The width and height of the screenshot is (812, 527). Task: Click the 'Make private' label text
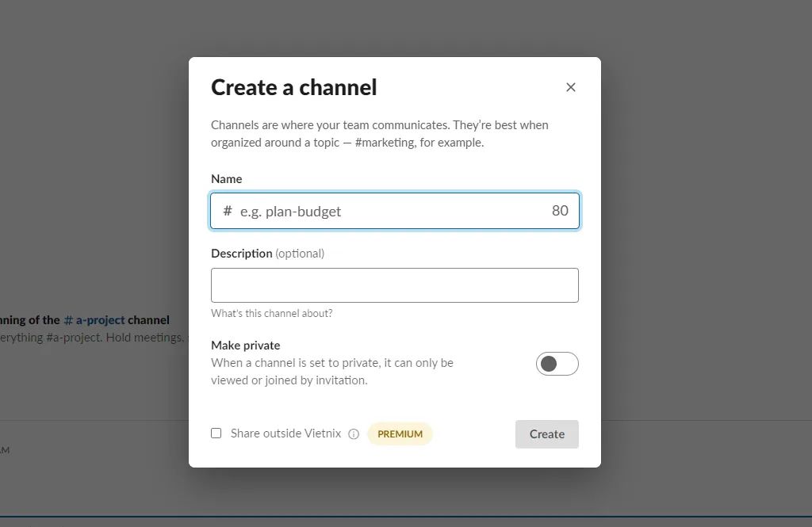point(244,345)
